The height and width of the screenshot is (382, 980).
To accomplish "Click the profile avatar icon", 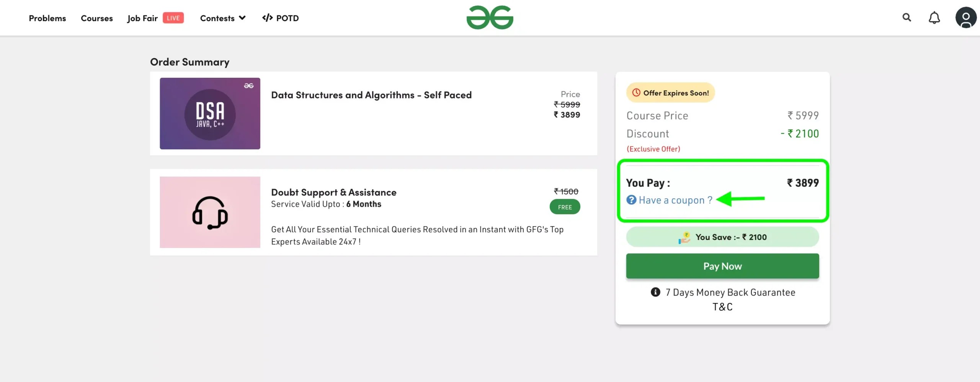I will (x=966, y=18).
